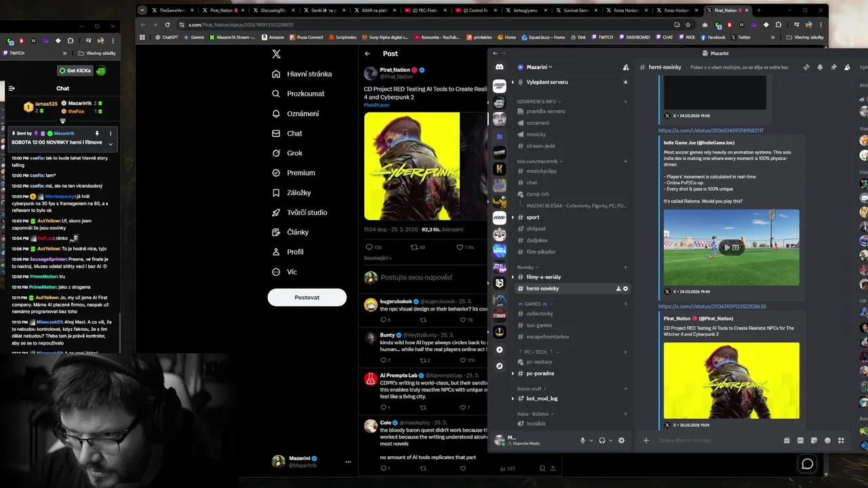Open Cyberpunk image in Discord embed
Image resolution: width=868 pixels, height=488 pixels.
tap(731, 380)
